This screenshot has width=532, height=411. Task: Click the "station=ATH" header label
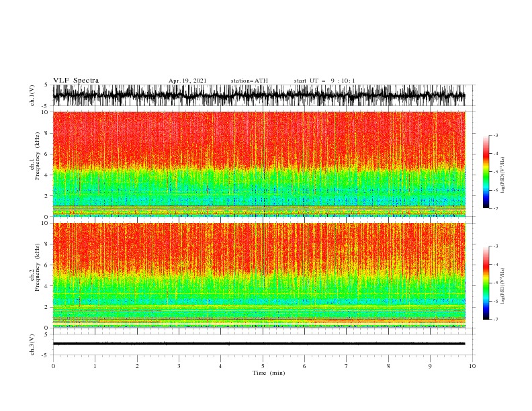[x=249, y=81]
